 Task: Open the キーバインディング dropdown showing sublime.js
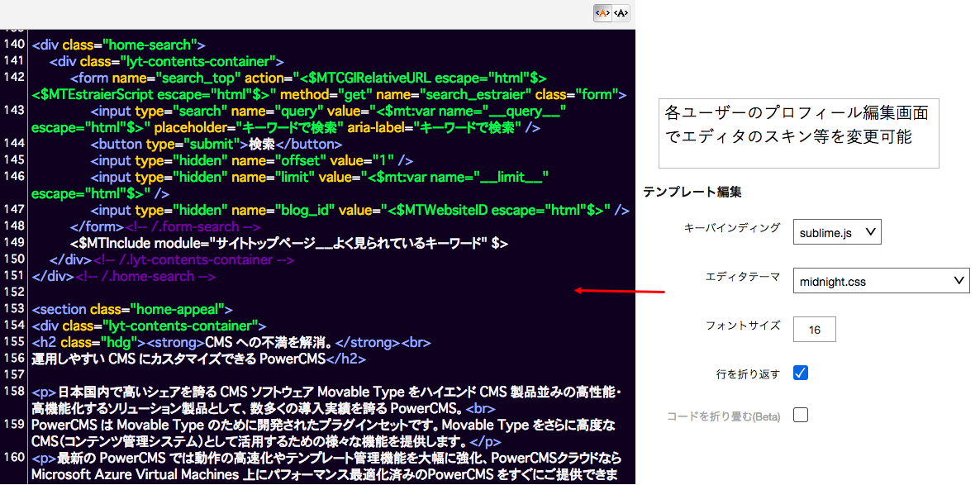(x=837, y=231)
